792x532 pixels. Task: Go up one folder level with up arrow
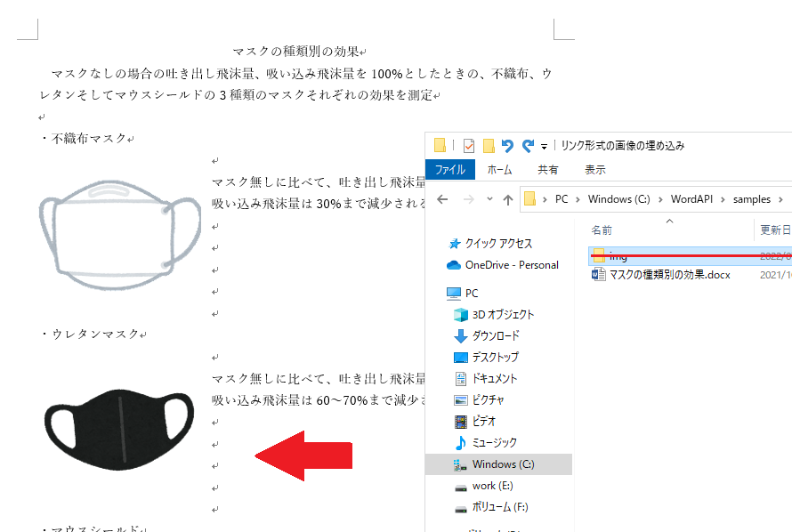[507, 199]
